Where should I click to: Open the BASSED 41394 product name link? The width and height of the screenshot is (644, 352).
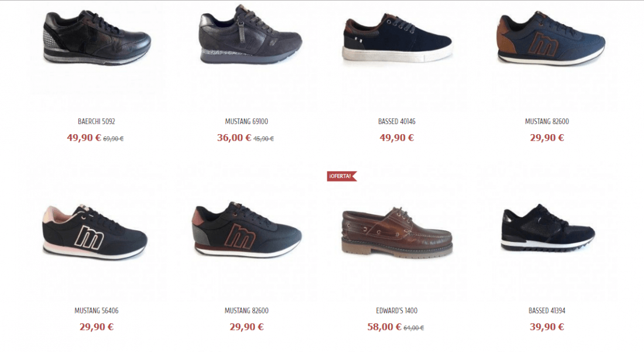[547, 311]
